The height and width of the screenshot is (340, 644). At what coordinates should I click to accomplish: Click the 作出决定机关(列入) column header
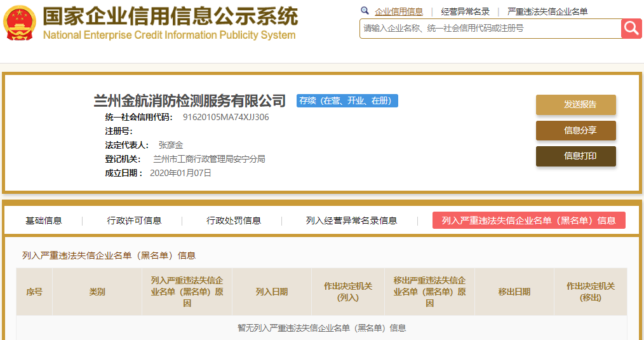pyautogui.click(x=348, y=292)
